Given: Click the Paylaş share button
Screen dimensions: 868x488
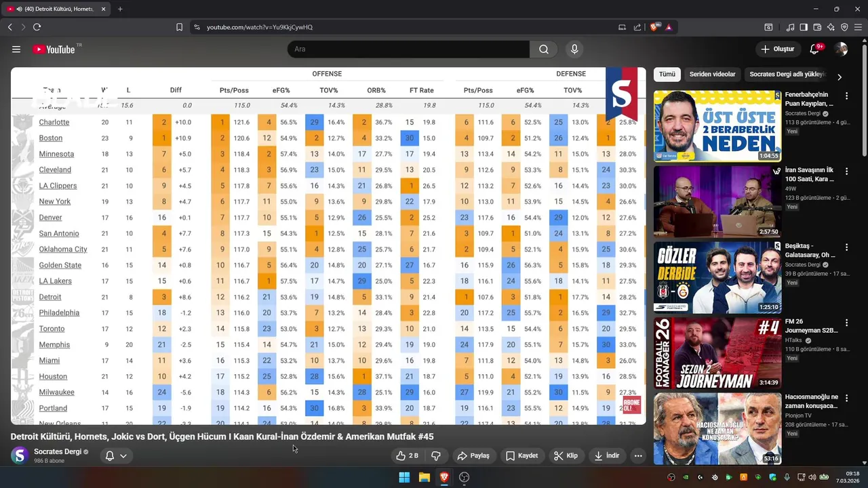Looking at the screenshot, I should click(473, 455).
